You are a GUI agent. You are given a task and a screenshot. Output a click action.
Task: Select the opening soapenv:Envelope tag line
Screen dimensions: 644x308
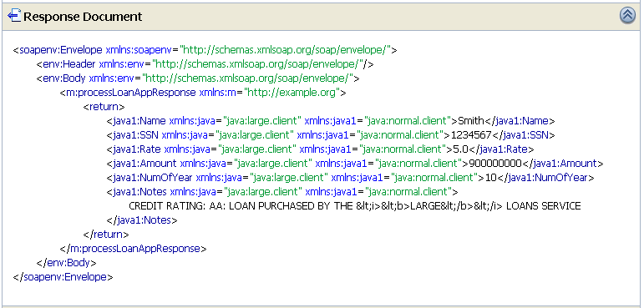(205, 50)
